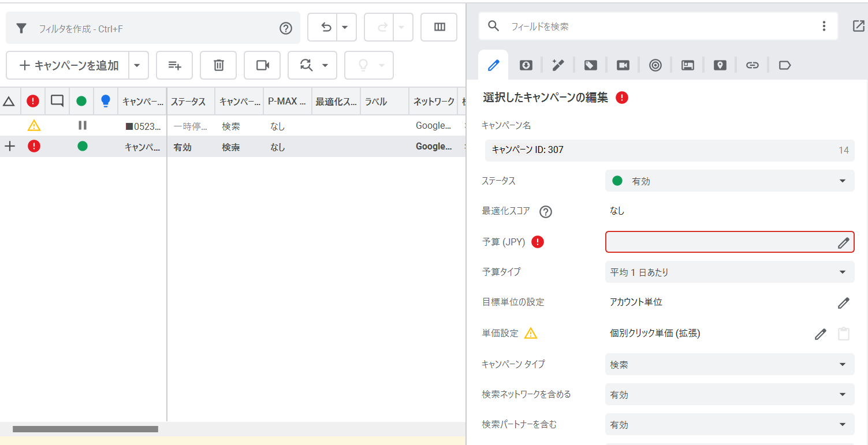Sort by ラベル column header

[x=385, y=102]
